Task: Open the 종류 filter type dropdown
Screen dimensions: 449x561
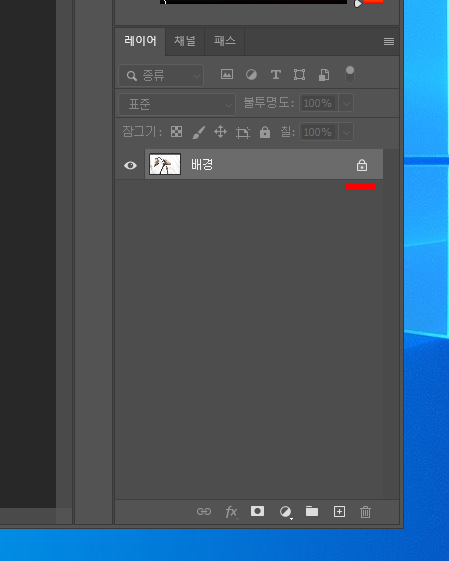Action: pyautogui.click(x=161, y=75)
